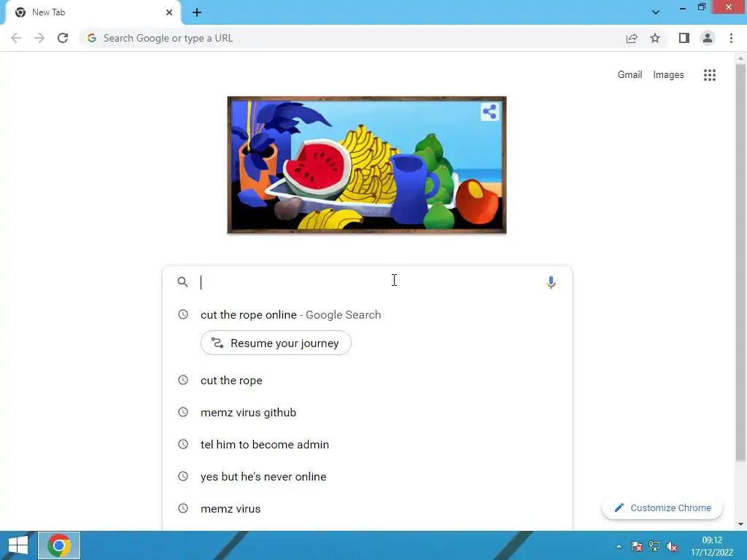The height and width of the screenshot is (560, 747).
Task: Open the tab search dropdown arrow
Action: (656, 12)
